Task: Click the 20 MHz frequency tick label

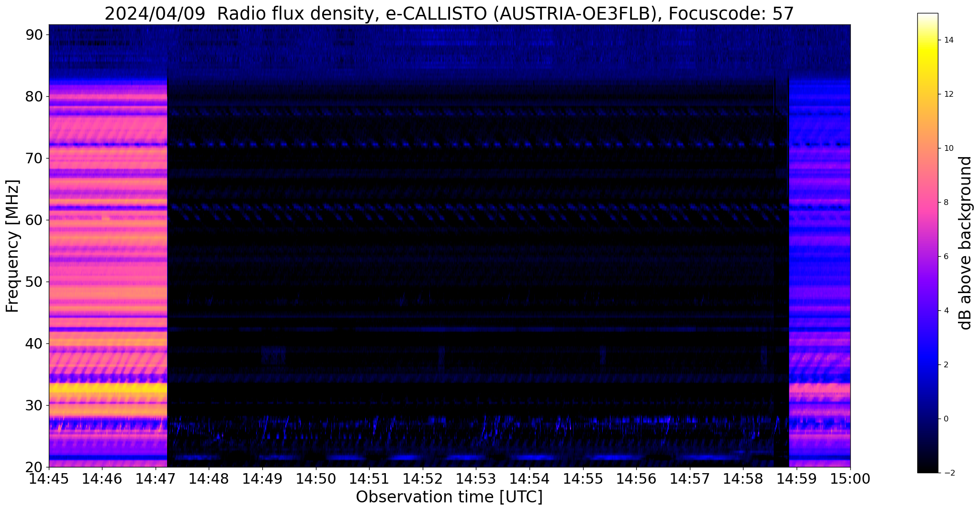Action: 34,467
